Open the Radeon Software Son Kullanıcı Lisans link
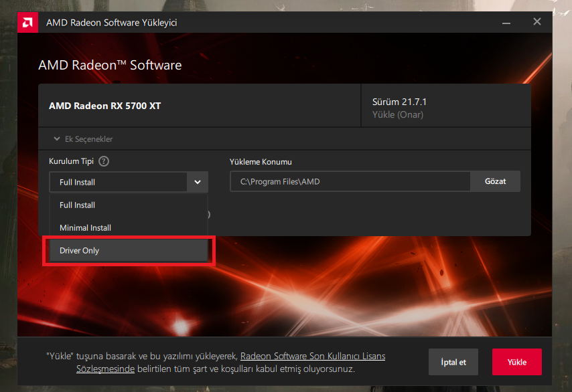This screenshot has width=572, height=392. (x=313, y=356)
